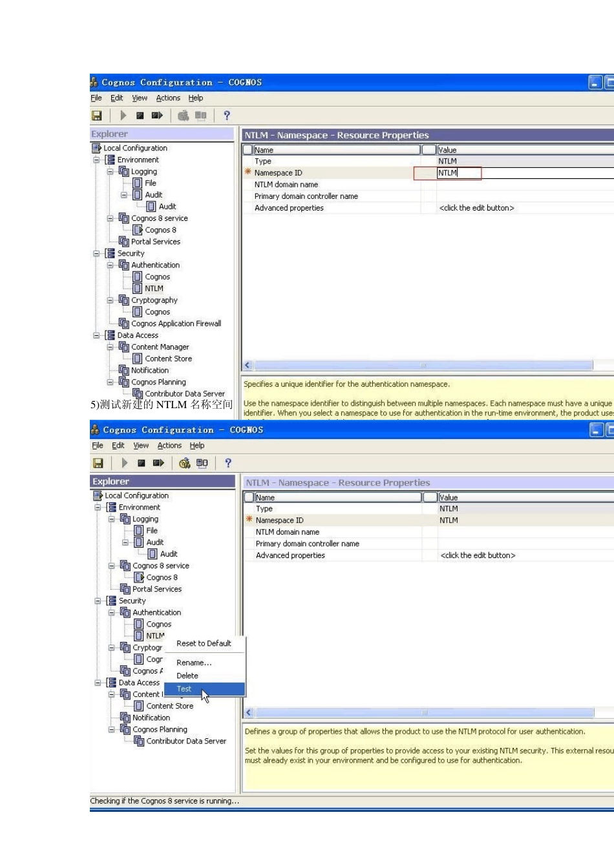Collapse Cognos 8 service node in lower Explorer

(x=111, y=566)
